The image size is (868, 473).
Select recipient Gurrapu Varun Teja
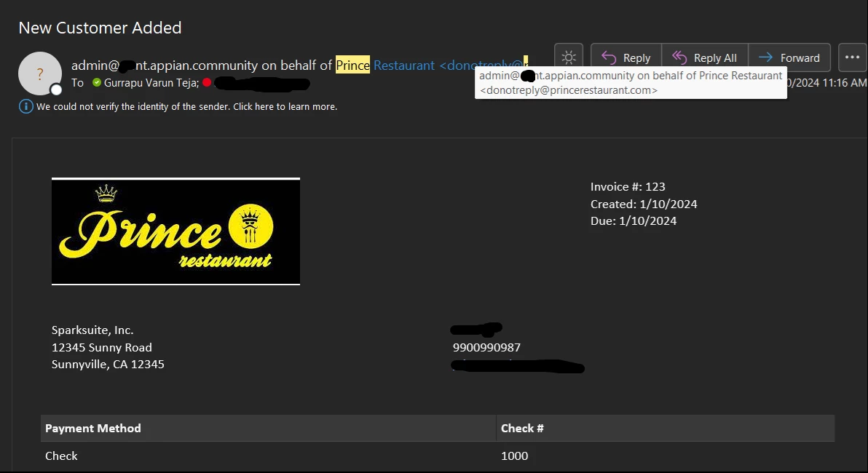151,83
